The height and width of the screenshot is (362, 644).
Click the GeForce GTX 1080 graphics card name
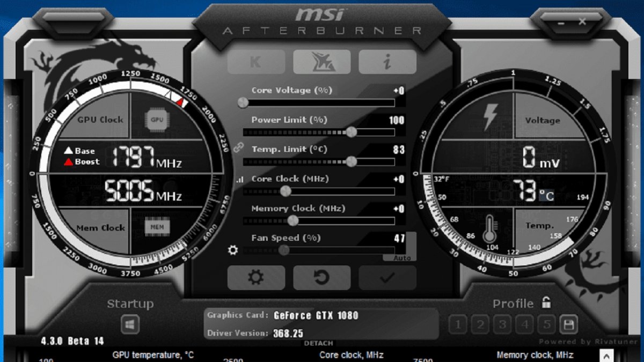(x=316, y=315)
